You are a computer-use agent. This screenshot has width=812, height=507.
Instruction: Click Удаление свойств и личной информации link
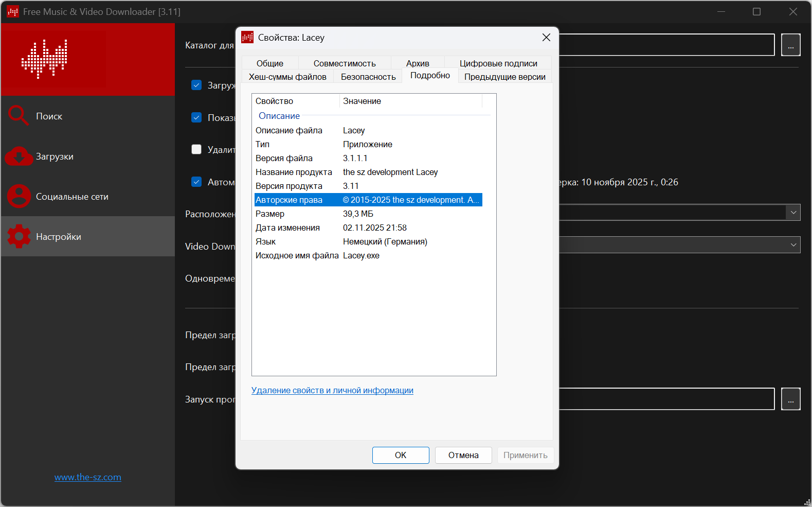pyautogui.click(x=332, y=390)
